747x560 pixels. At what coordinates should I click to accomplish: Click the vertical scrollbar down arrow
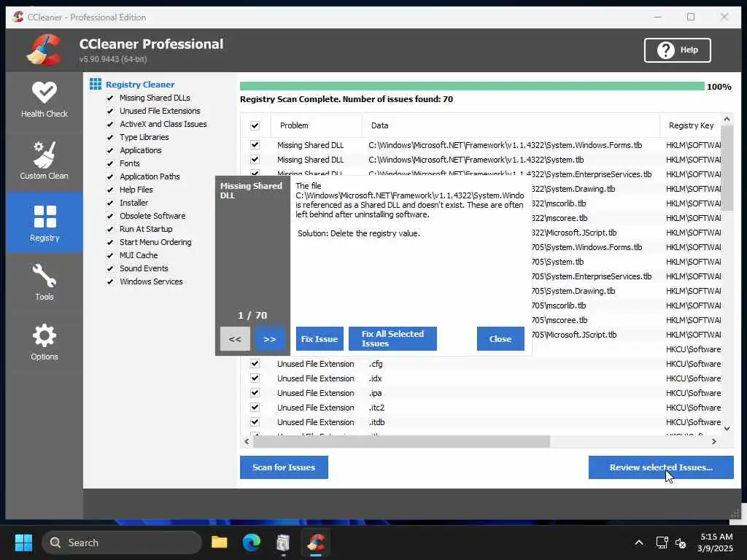coord(727,429)
